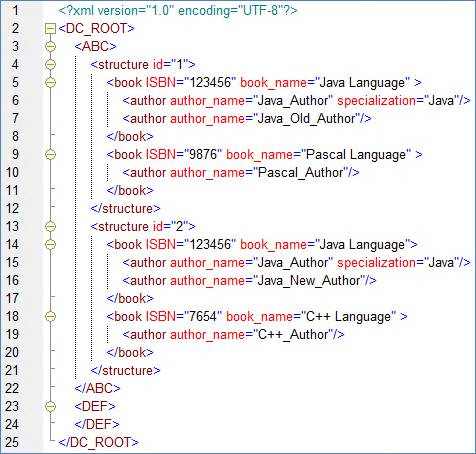Image resolution: width=476 pixels, height=454 pixels.
Task: Click the ISBN value "7654"
Action: pos(203,316)
